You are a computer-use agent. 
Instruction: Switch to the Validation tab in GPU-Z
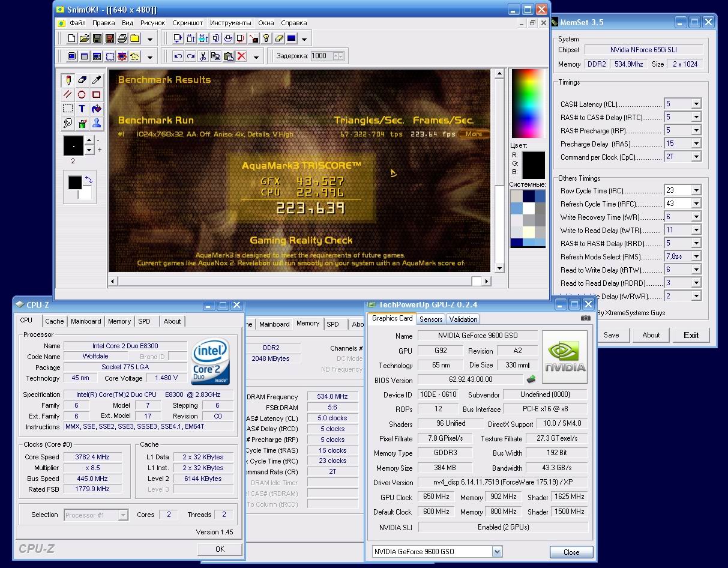[x=463, y=319]
